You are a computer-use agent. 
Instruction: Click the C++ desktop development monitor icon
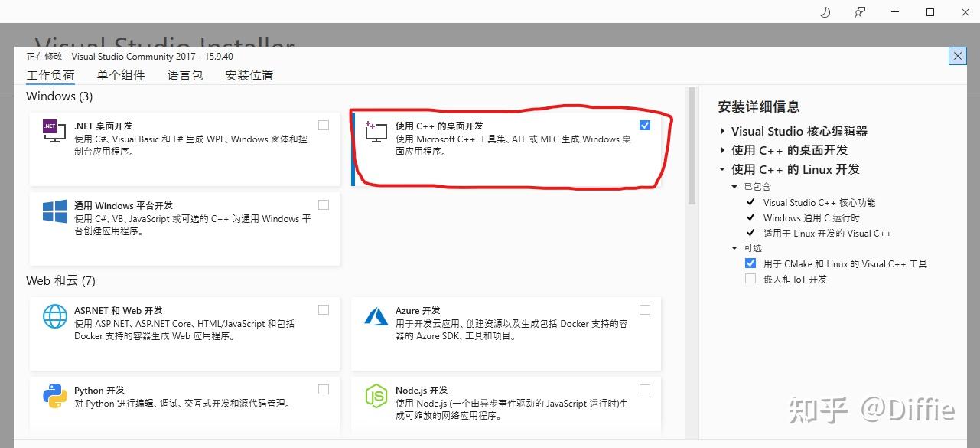[x=376, y=132]
